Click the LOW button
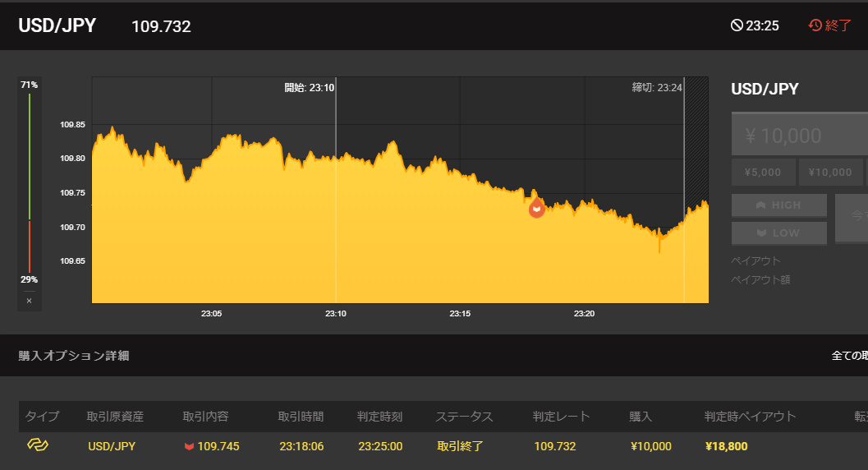Viewport: 868px width, 470px height. 778,233
